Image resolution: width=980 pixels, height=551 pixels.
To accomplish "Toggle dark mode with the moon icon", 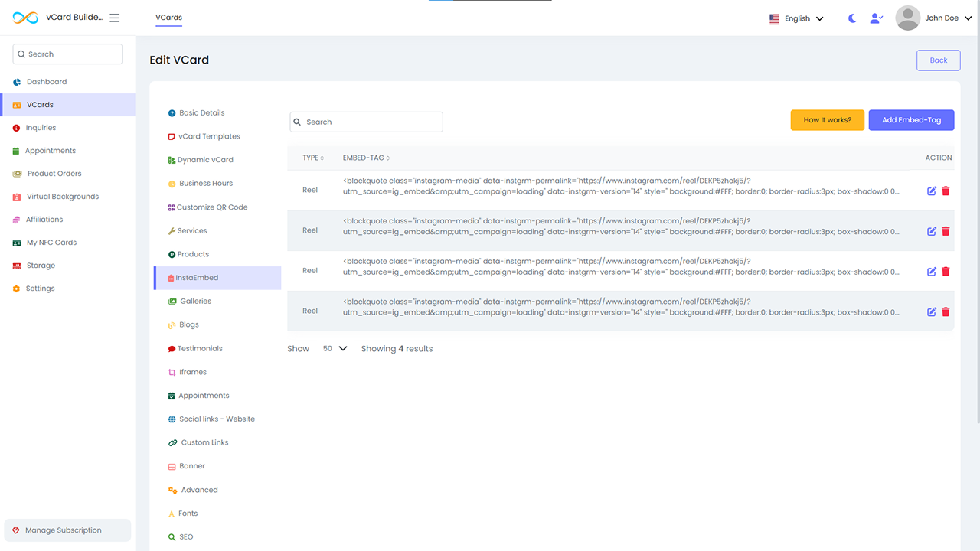I will point(852,18).
